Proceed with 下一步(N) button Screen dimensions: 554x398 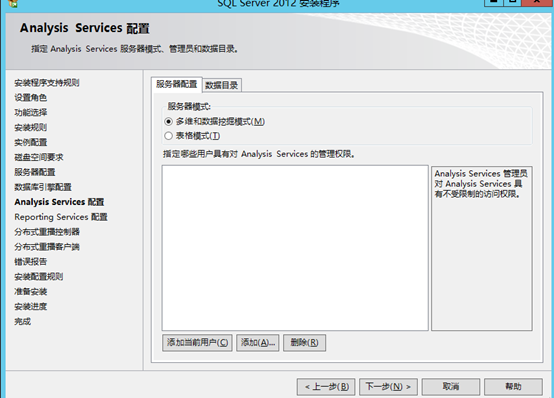[x=388, y=387]
